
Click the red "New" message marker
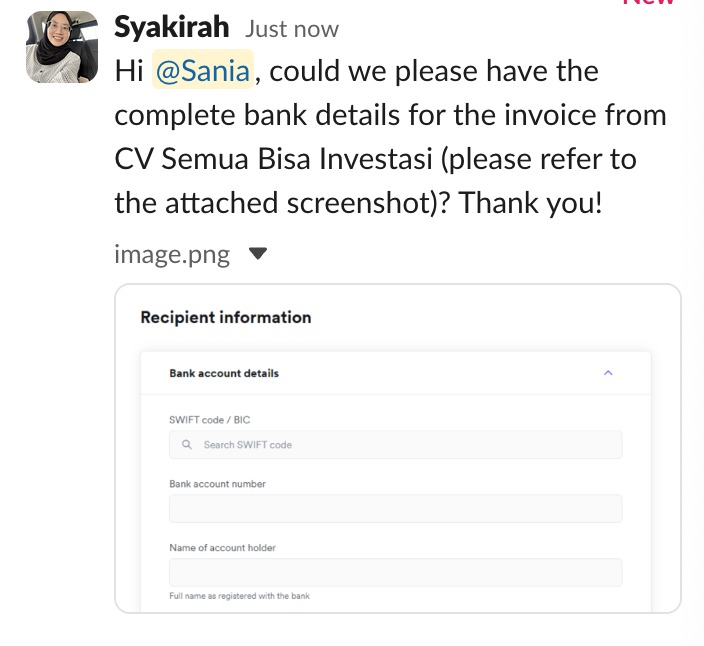(650, 3)
